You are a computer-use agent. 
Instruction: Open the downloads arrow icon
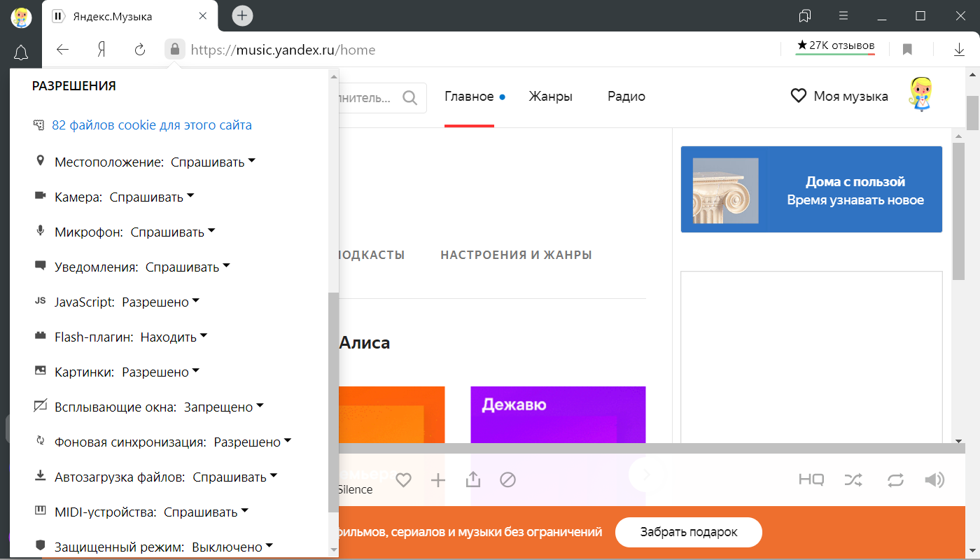(960, 50)
